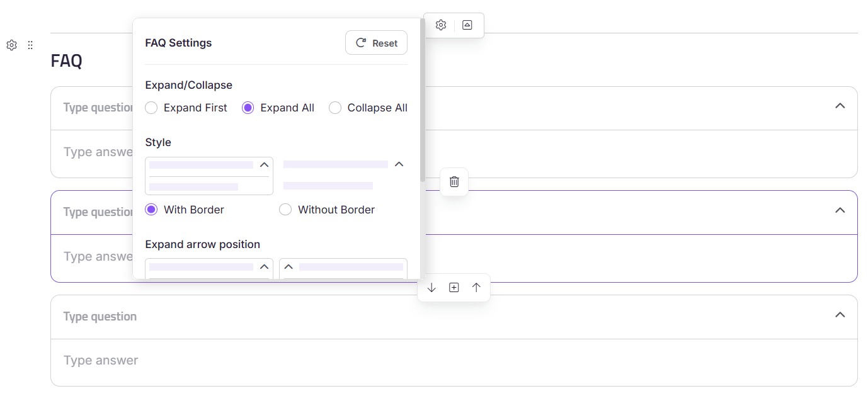Select Expand First radio option
Screen dimensions: 868x396
tap(151, 108)
